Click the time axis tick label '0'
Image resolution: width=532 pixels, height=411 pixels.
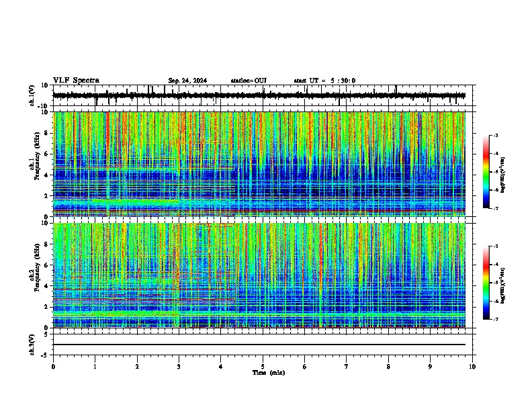coord(53,367)
